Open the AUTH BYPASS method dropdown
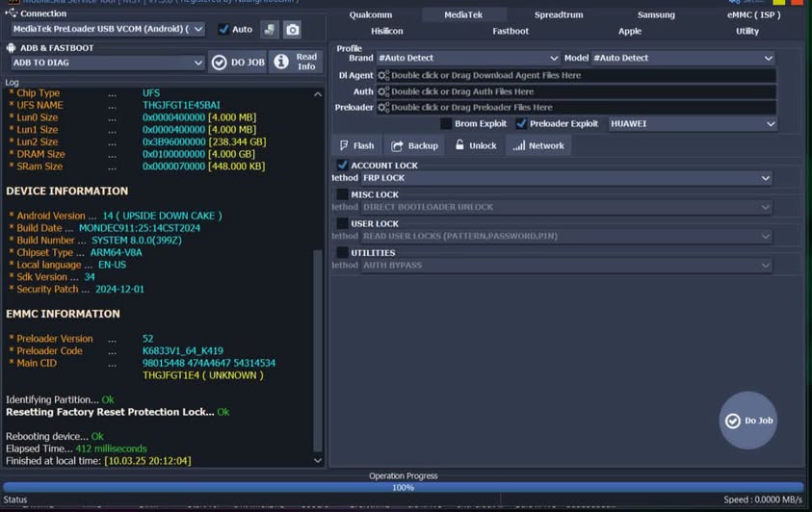The width and height of the screenshot is (812, 512). [566, 266]
